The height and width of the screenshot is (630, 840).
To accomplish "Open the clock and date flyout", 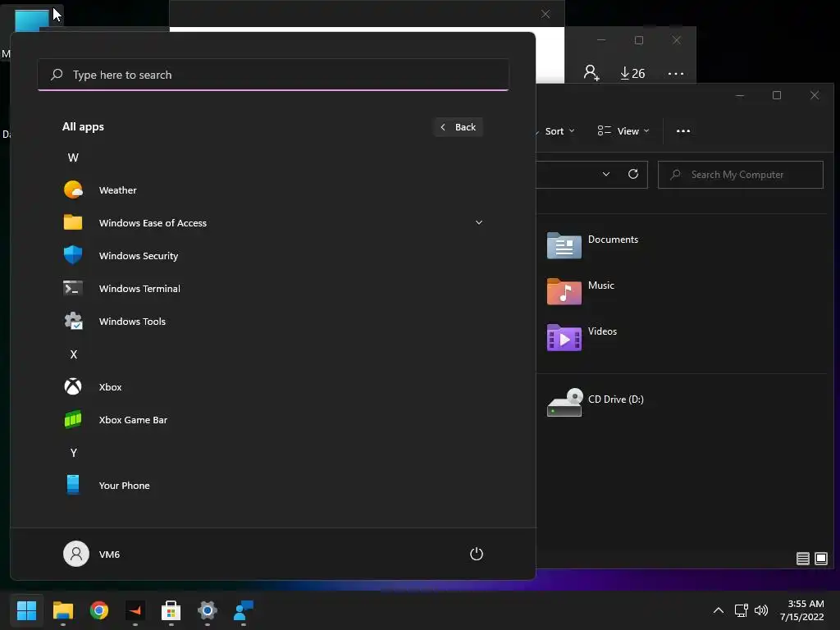I will [x=802, y=610].
